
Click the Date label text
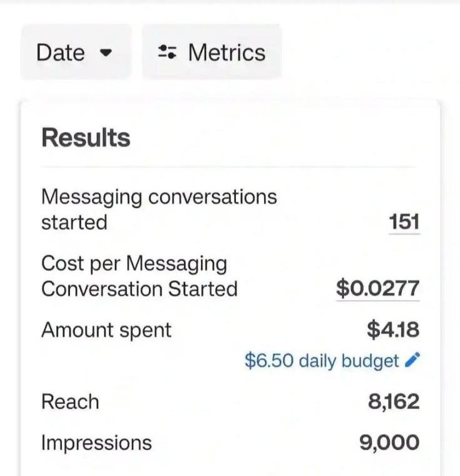(x=60, y=52)
